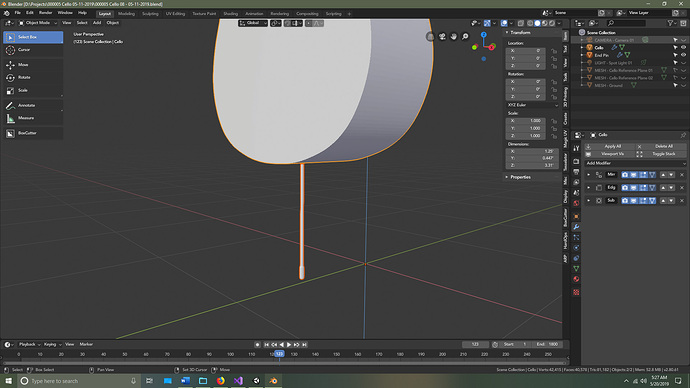Click the Blender logo menu icon
Viewport: 690px width, 388px height.
tap(7, 13)
